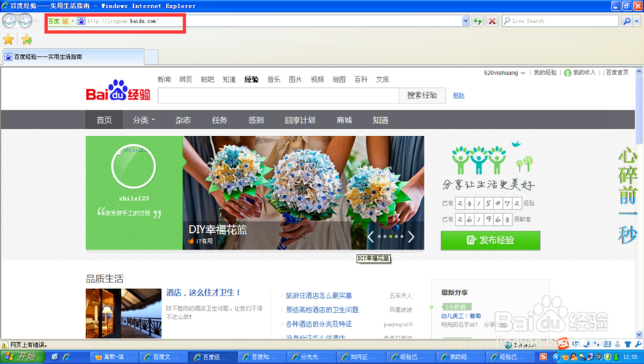Open the 知道 link above the search box
The height and width of the screenshot is (364, 644).
pyautogui.click(x=229, y=79)
